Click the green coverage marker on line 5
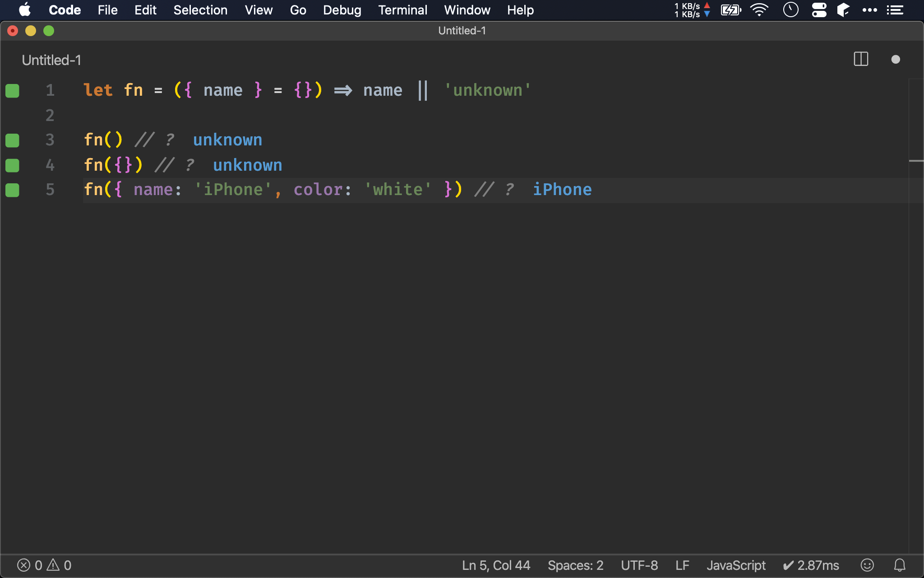 point(12,190)
